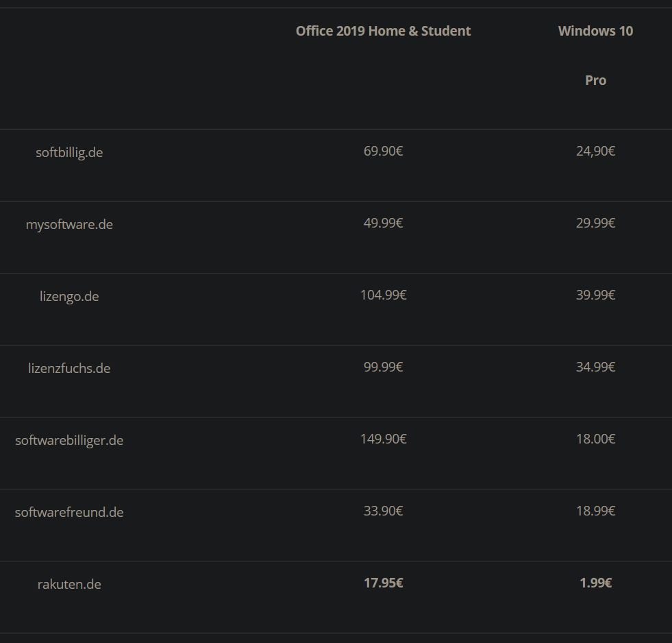This screenshot has width=672, height=643.
Task: Click the 99.99€ Office price
Action: [x=383, y=367]
